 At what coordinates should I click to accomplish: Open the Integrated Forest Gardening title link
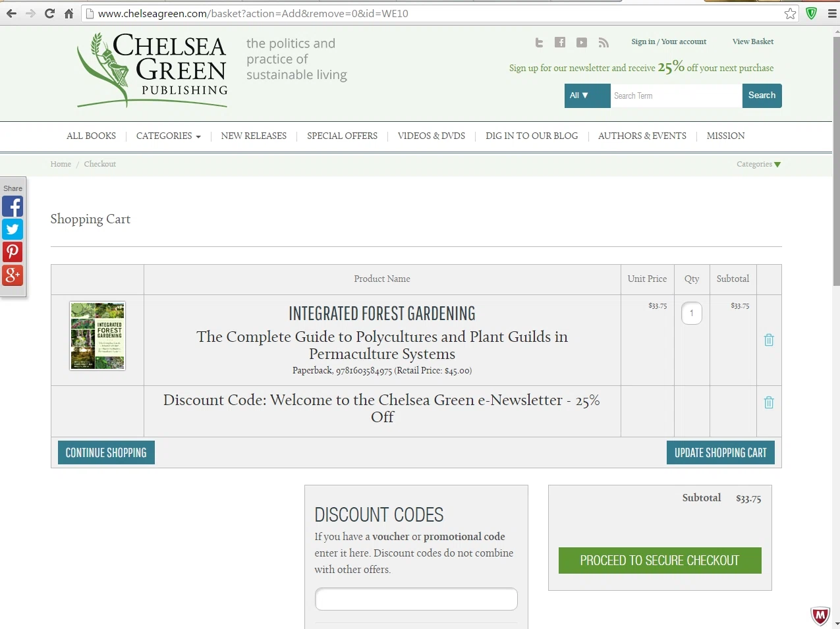tap(382, 314)
